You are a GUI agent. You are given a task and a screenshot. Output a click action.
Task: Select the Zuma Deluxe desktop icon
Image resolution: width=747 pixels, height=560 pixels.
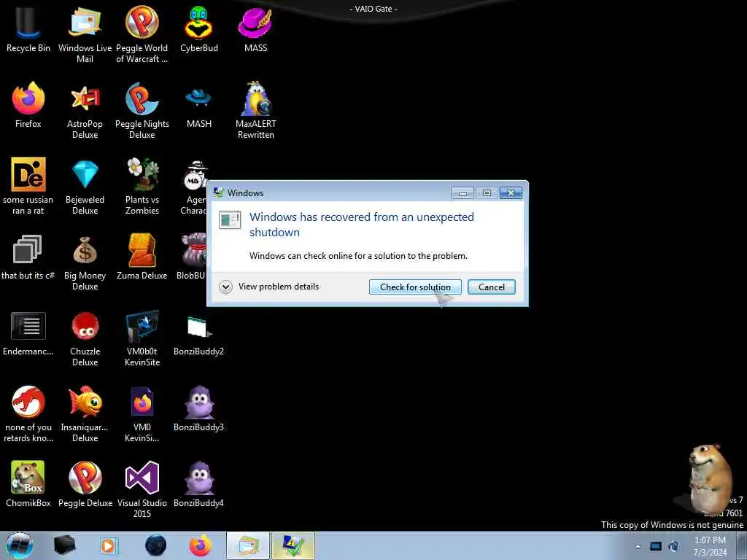142,257
